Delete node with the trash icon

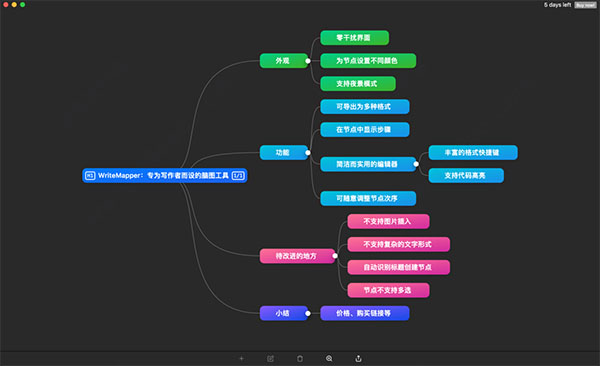point(300,359)
